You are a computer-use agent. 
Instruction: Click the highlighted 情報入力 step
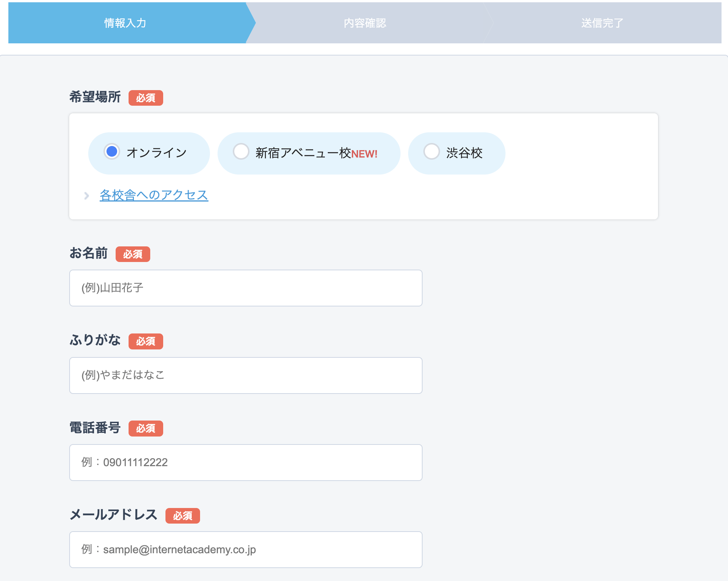tap(126, 23)
